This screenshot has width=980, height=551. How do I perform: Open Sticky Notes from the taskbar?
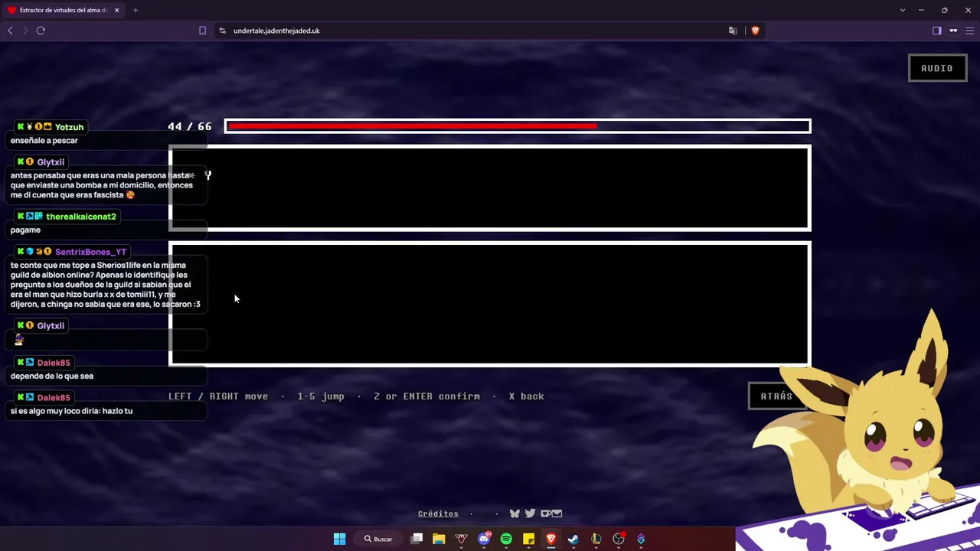point(528,539)
